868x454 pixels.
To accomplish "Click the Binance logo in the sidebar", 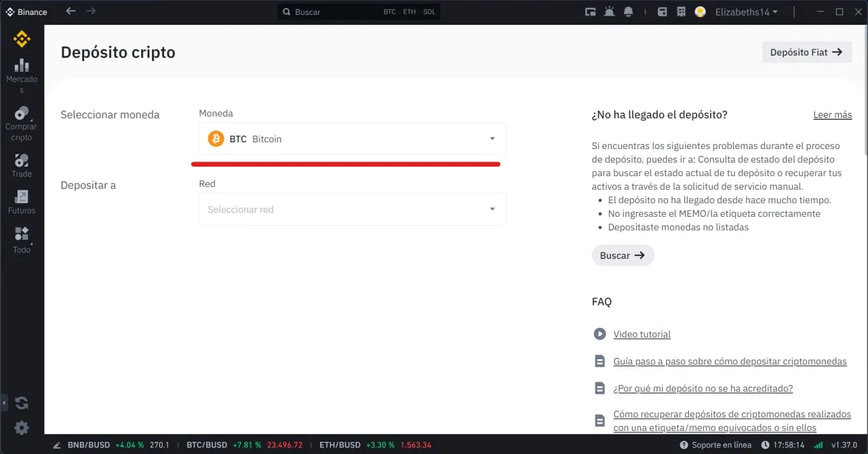I will pyautogui.click(x=22, y=39).
